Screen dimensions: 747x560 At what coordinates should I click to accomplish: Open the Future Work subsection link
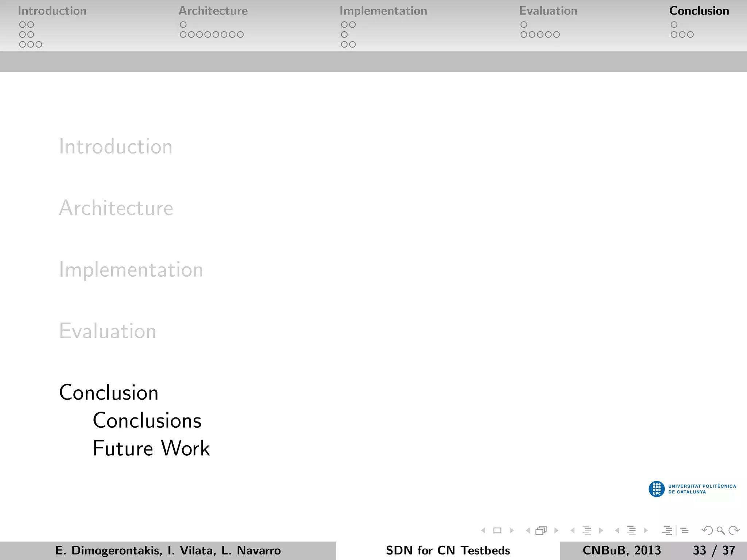click(x=151, y=448)
